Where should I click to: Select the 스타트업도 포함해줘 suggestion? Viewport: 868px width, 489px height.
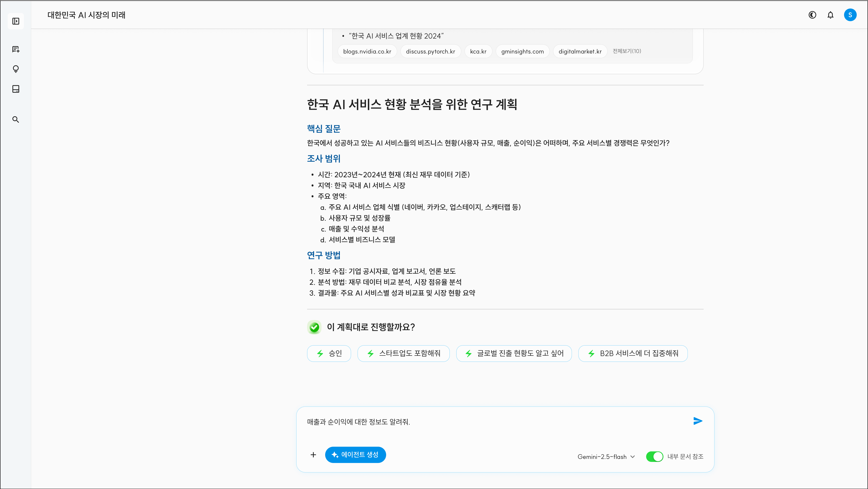click(x=403, y=353)
